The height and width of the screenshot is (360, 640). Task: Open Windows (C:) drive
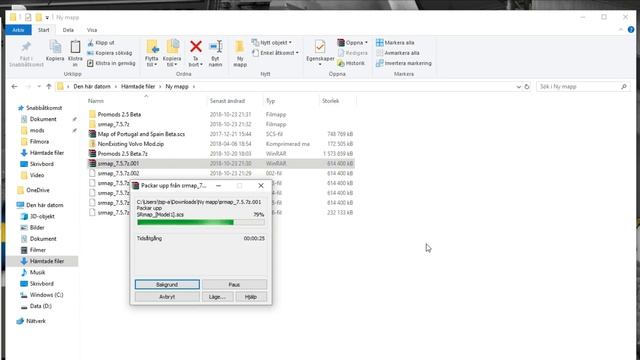pyautogui.click(x=47, y=295)
